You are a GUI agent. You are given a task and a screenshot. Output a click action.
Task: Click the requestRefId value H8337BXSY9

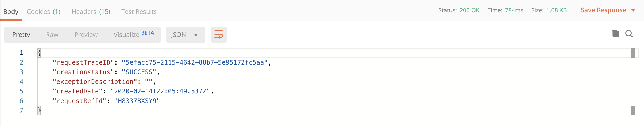coord(137,101)
